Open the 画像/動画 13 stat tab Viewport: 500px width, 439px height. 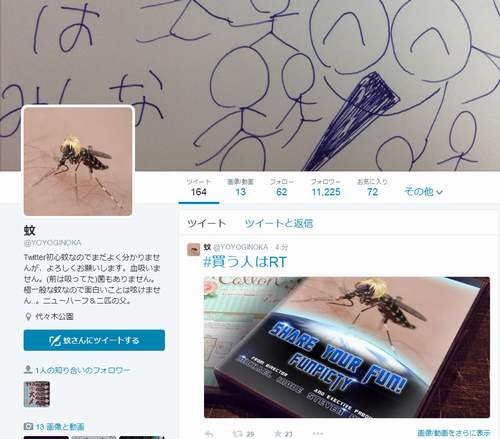pyautogui.click(x=240, y=187)
